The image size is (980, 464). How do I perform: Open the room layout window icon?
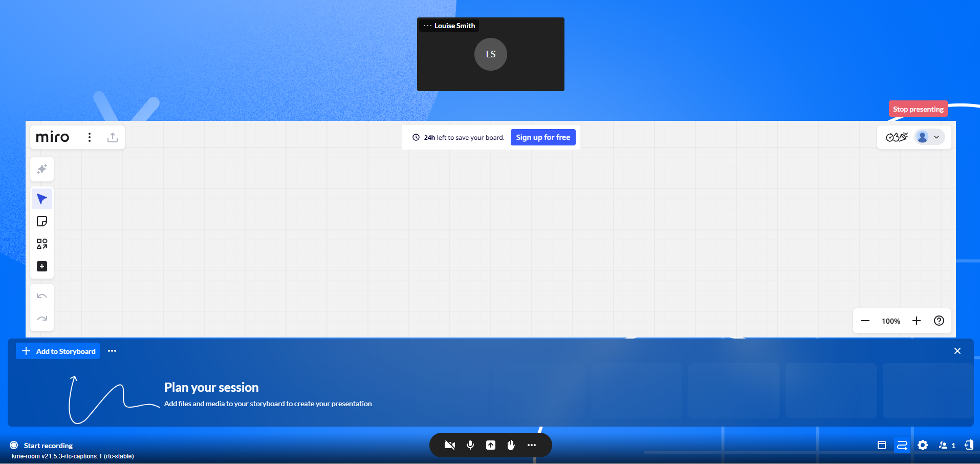(882, 445)
